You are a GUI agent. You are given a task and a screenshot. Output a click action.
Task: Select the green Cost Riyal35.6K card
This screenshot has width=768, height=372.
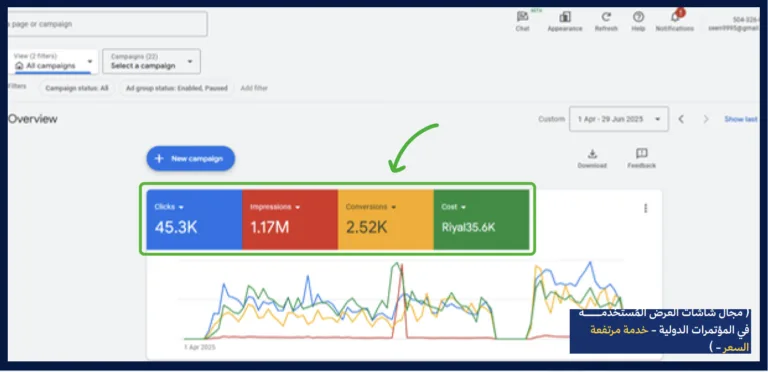tap(481, 220)
